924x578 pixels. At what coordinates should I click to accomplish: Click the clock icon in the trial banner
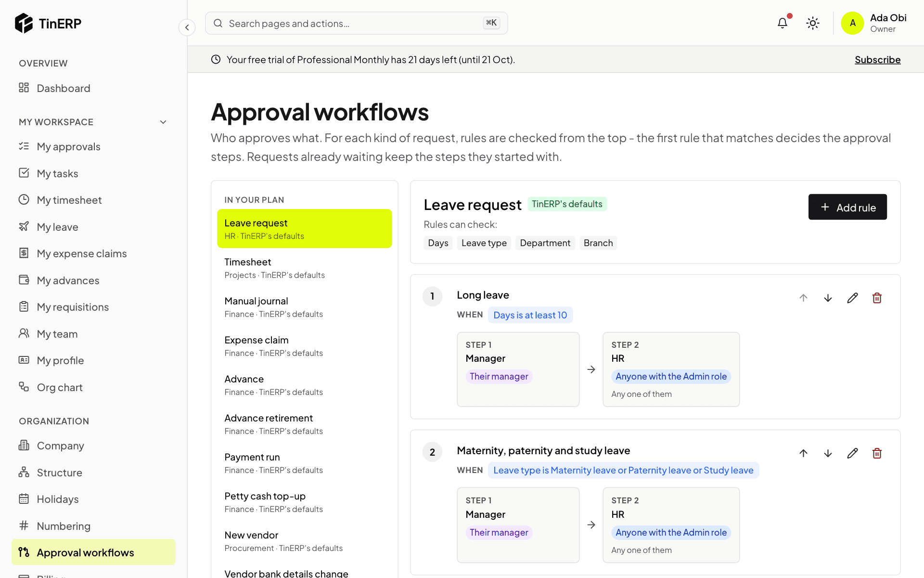tap(216, 59)
